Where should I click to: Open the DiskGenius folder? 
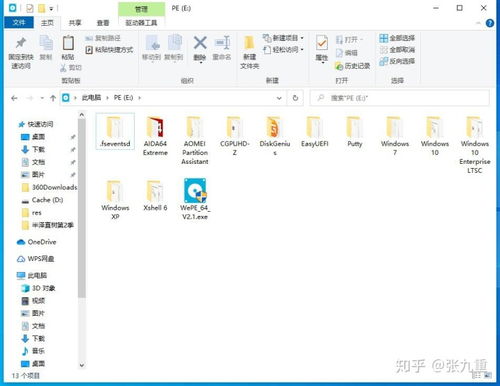(x=275, y=136)
